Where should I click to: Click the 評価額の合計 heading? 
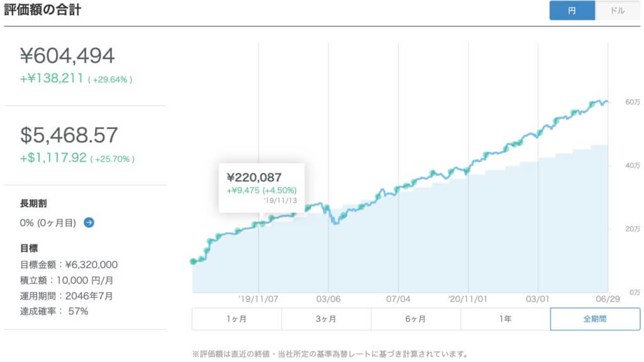(42, 9)
